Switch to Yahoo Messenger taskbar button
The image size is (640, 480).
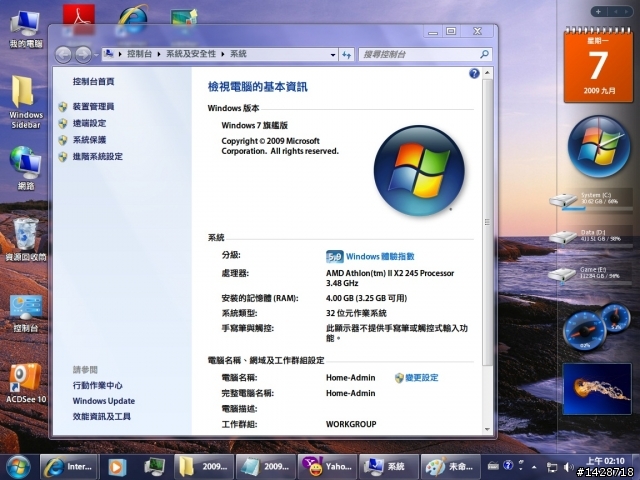[328, 467]
